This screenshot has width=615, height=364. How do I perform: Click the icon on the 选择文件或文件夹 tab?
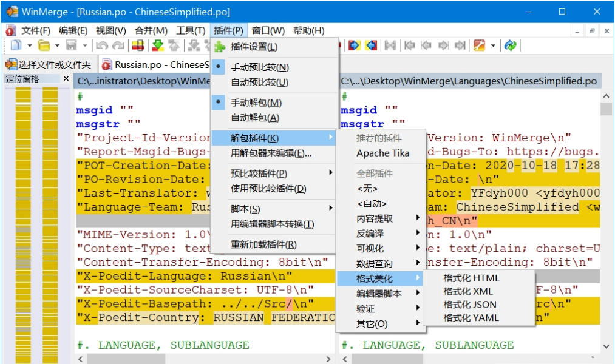pyautogui.click(x=11, y=65)
